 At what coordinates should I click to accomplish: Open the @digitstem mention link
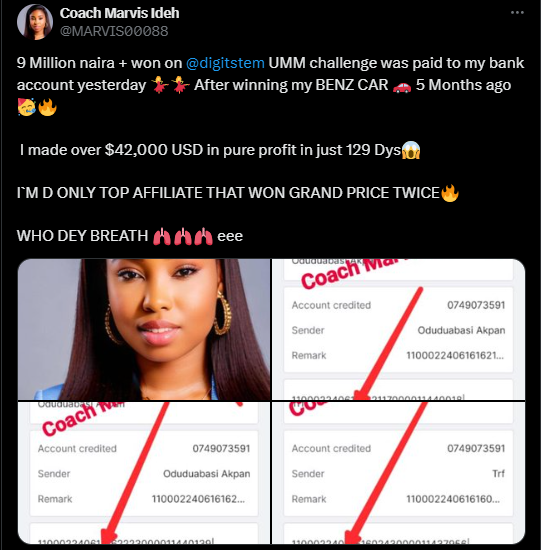[225, 63]
